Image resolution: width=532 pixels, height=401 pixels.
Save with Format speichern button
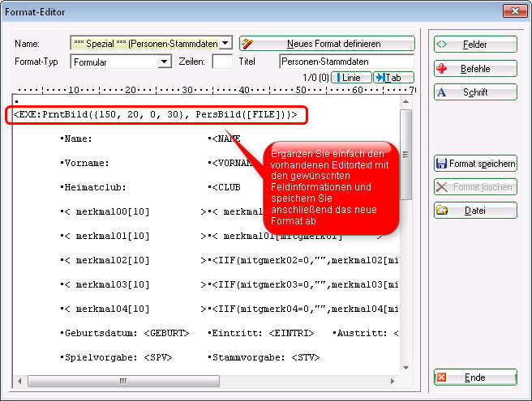(x=475, y=164)
